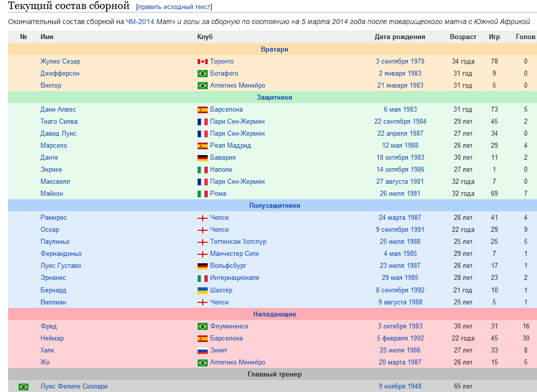Open birth date link 6 мая 1983
This screenshot has width=537, height=392.
[400, 109]
